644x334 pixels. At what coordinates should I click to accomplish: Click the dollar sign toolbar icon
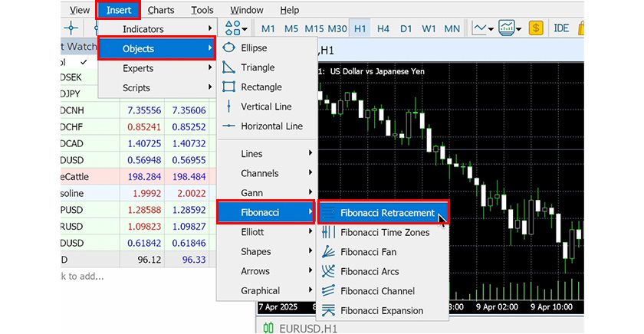coord(536,28)
